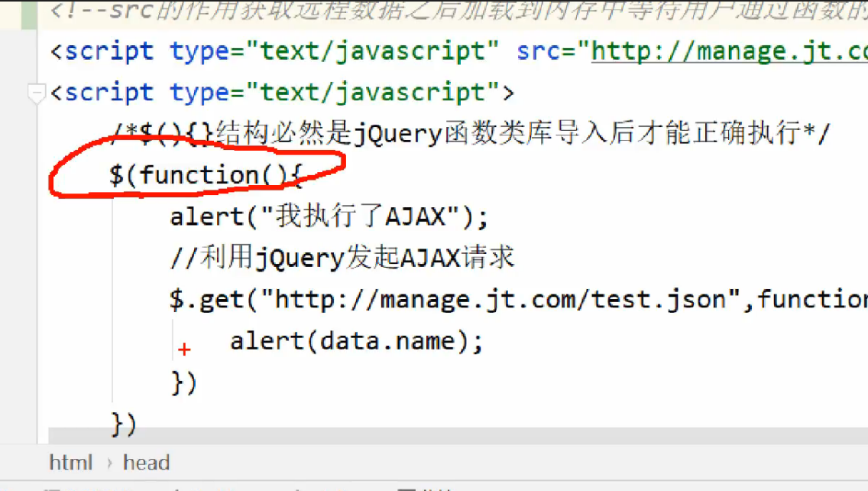Click the jQuery函数类库 block comment line

click(x=471, y=134)
